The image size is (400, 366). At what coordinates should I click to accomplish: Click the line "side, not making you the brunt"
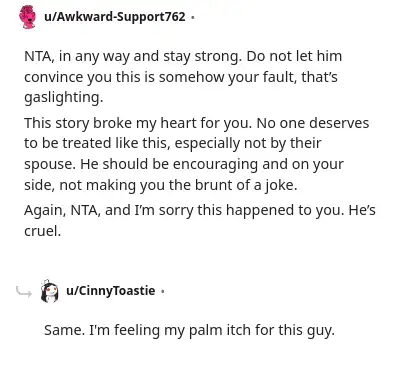161,185
